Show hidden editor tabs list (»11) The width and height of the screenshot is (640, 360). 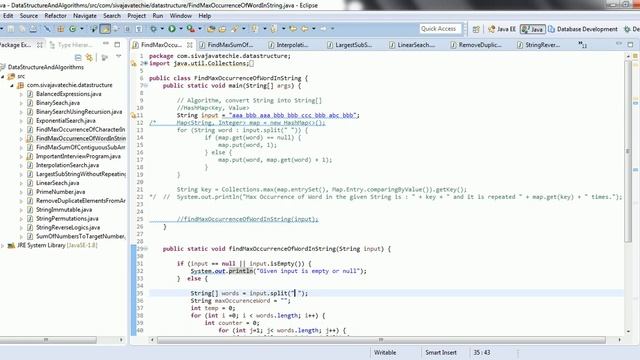pyautogui.click(x=582, y=45)
